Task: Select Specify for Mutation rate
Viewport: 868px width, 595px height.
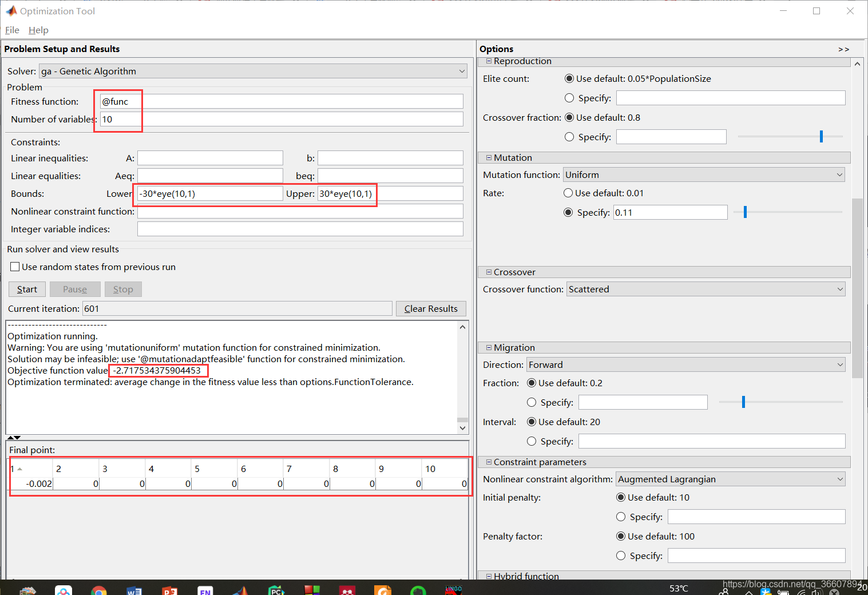Action: pyautogui.click(x=568, y=212)
